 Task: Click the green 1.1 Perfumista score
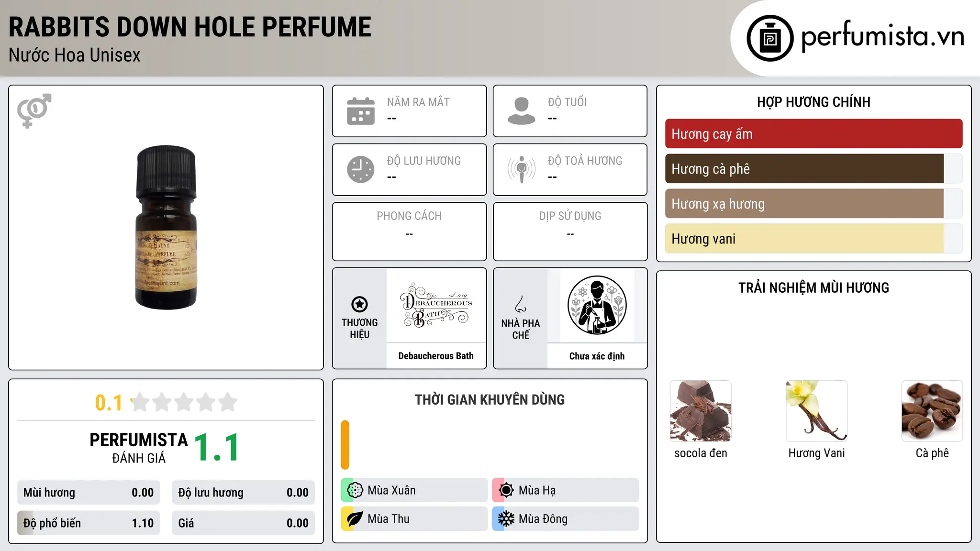point(217,448)
